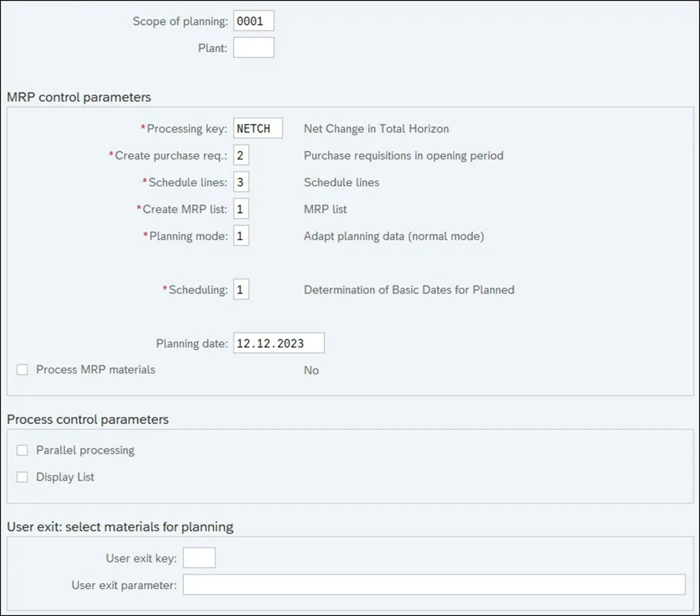Tick the Parallel processing checkbox

click(x=22, y=451)
